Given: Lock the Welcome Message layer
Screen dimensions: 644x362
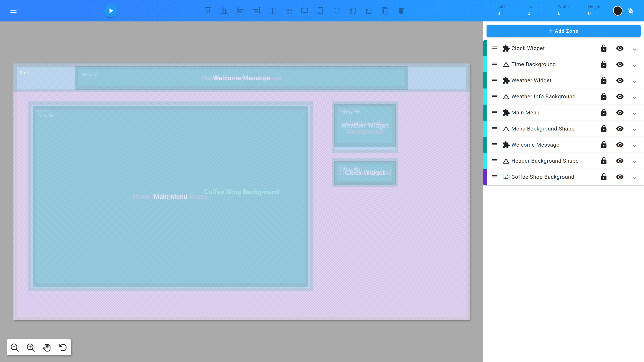Looking at the screenshot, I should click(x=604, y=145).
